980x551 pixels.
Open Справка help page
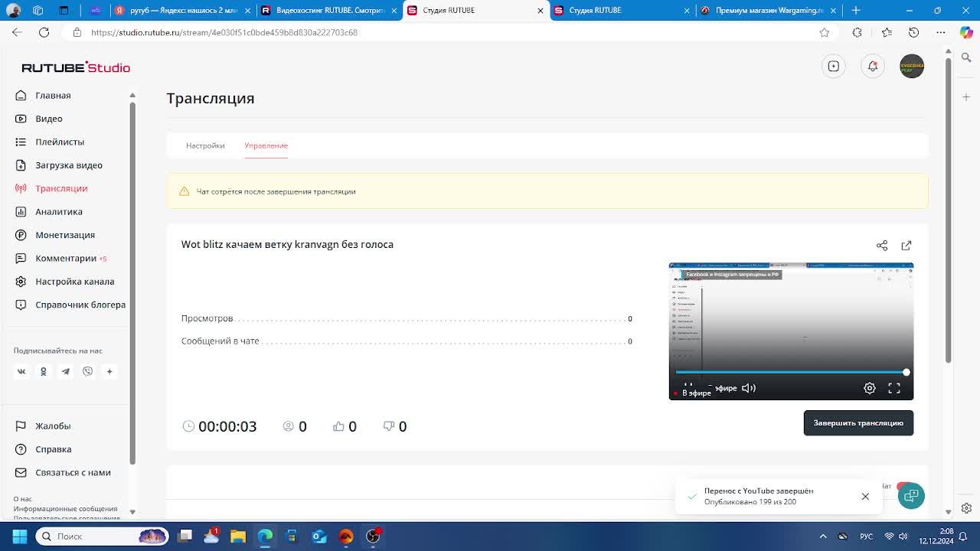(54, 449)
